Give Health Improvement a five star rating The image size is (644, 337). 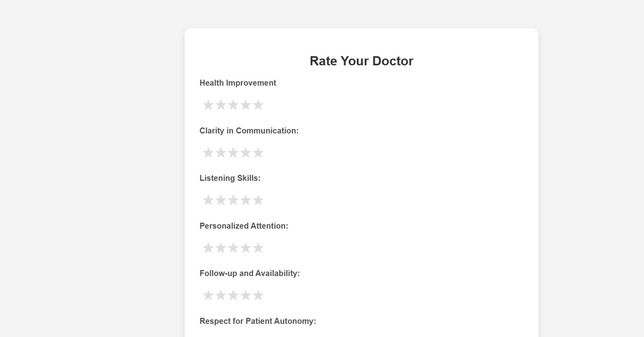(258, 105)
